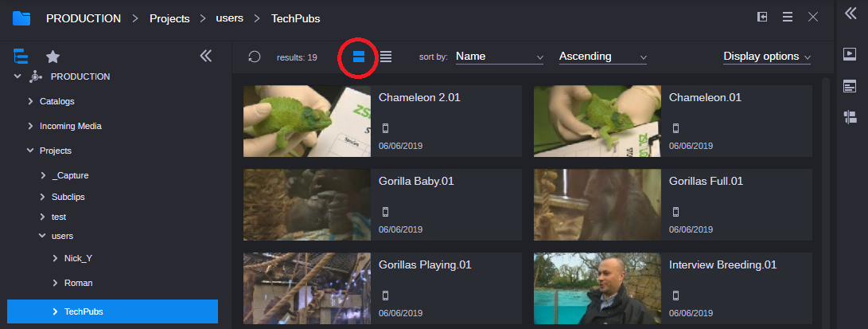868x329 pixels.
Task: Open the metadata panel icon in right bar
Action: click(850, 86)
